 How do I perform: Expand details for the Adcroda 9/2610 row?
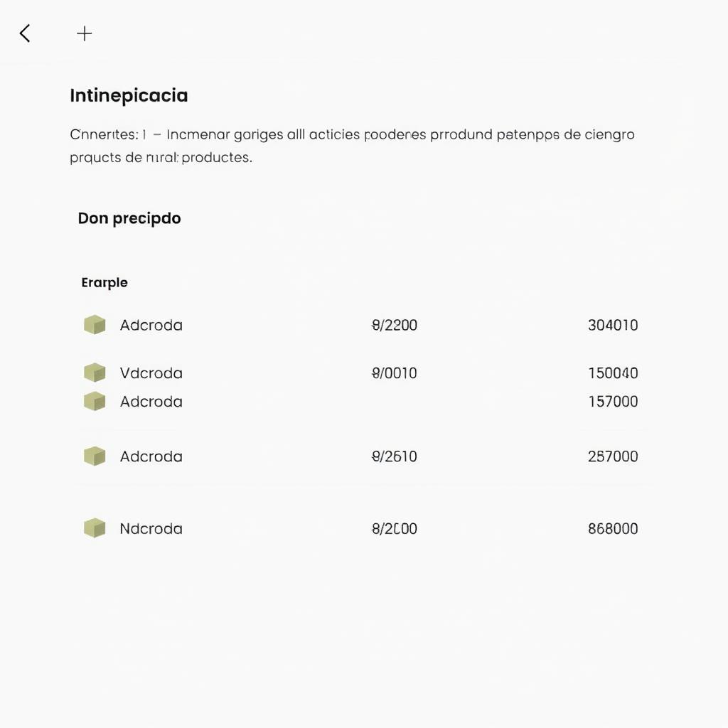coord(151,456)
